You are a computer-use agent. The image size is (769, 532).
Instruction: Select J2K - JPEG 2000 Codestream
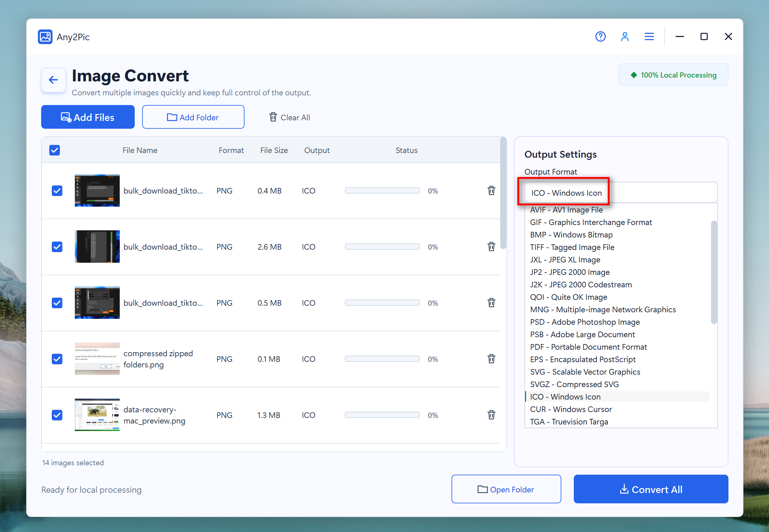(x=617, y=284)
